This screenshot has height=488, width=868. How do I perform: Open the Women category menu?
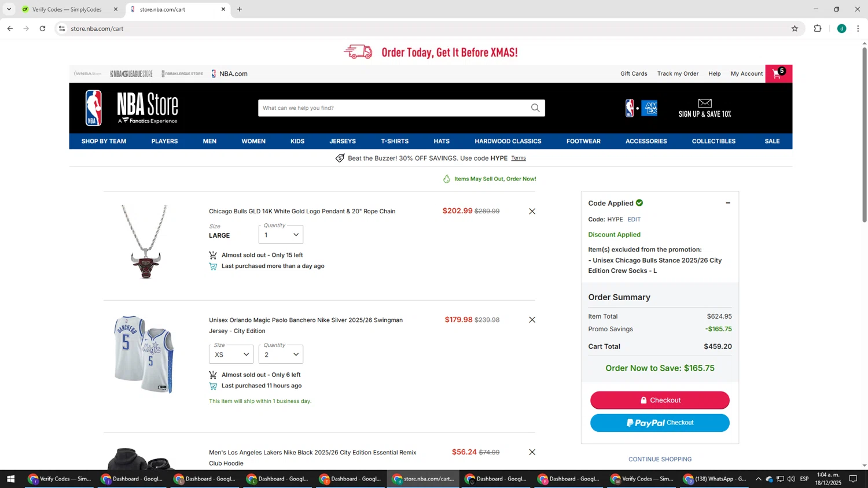tap(253, 141)
